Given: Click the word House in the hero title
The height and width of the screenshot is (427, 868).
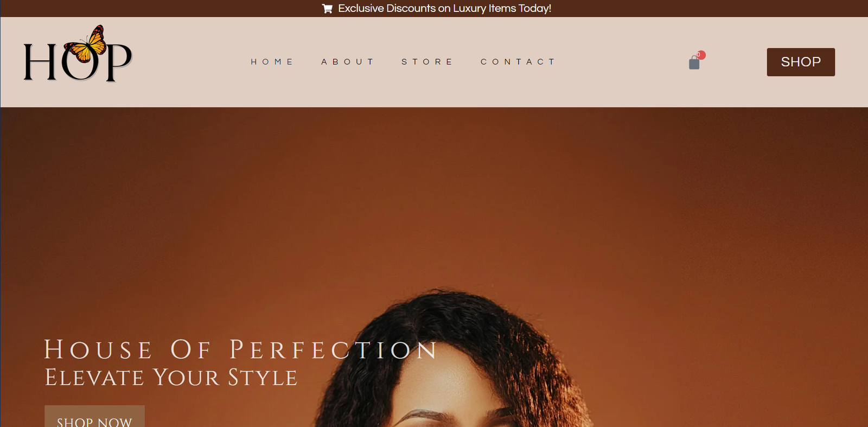Looking at the screenshot, I should coord(98,349).
